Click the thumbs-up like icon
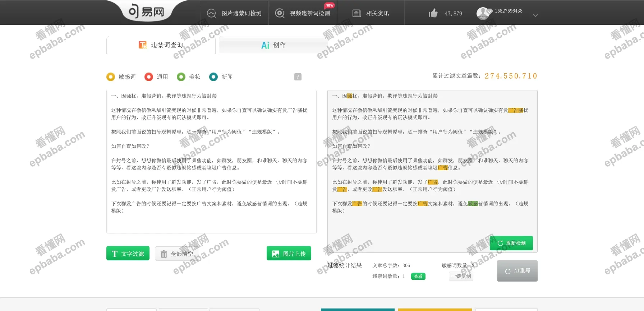644x311 pixels. pos(433,13)
